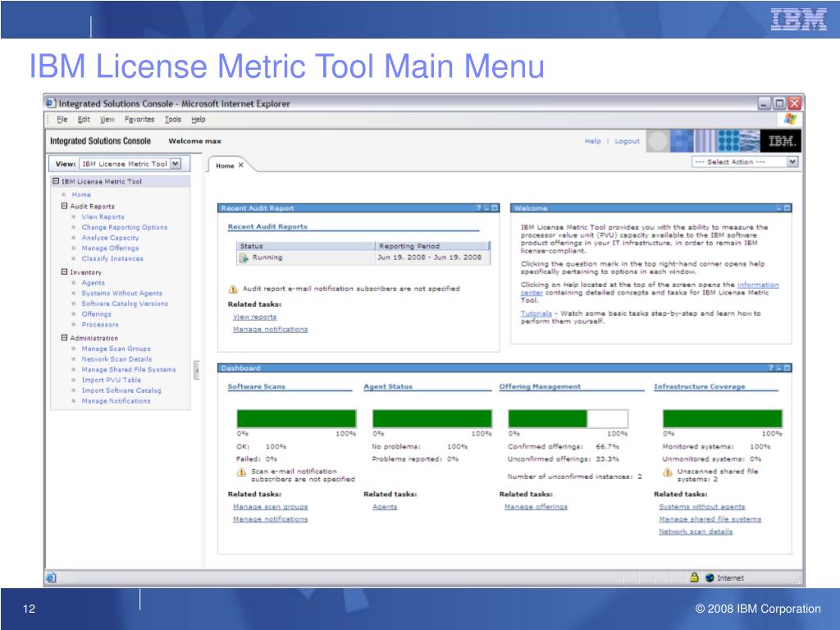The height and width of the screenshot is (630, 840).
Task: Collapse the Administration tree section
Action: point(64,337)
